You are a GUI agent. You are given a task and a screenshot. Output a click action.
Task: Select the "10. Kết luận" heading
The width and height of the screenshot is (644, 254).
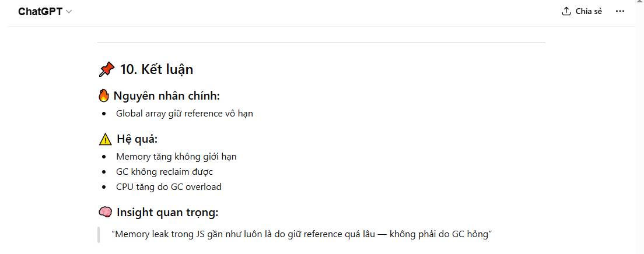[x=156, y=70]
